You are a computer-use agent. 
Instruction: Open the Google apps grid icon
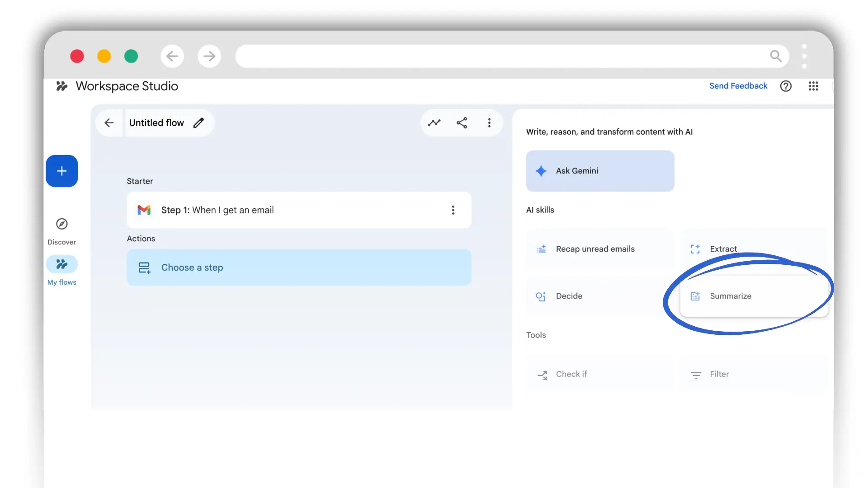(x=813, y=86)
